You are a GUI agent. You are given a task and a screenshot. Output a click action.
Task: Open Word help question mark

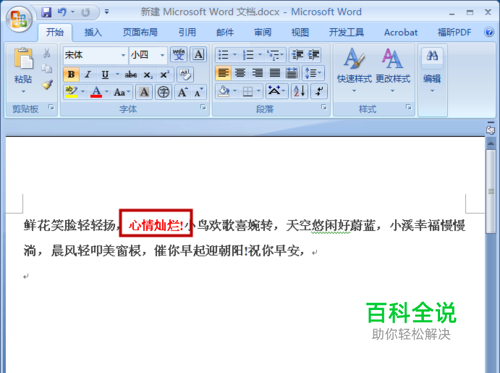pyautogui.click(x=489, y=32)
